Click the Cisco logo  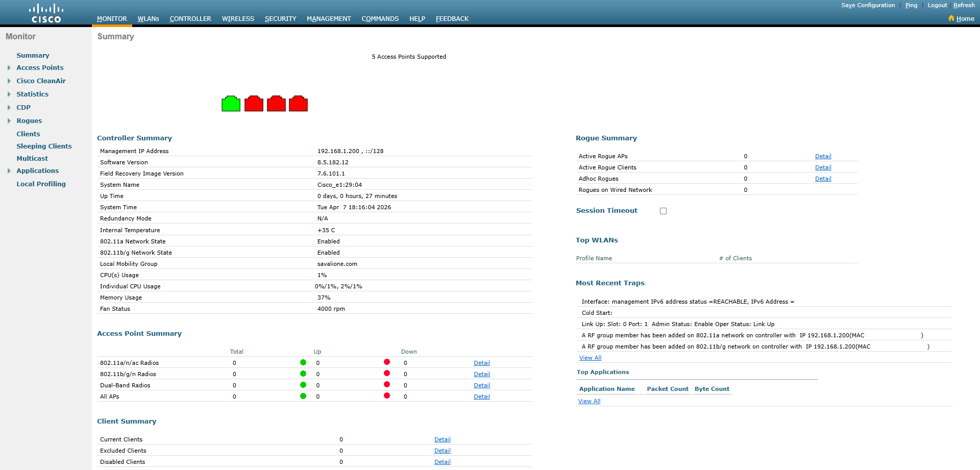(46, 12)
